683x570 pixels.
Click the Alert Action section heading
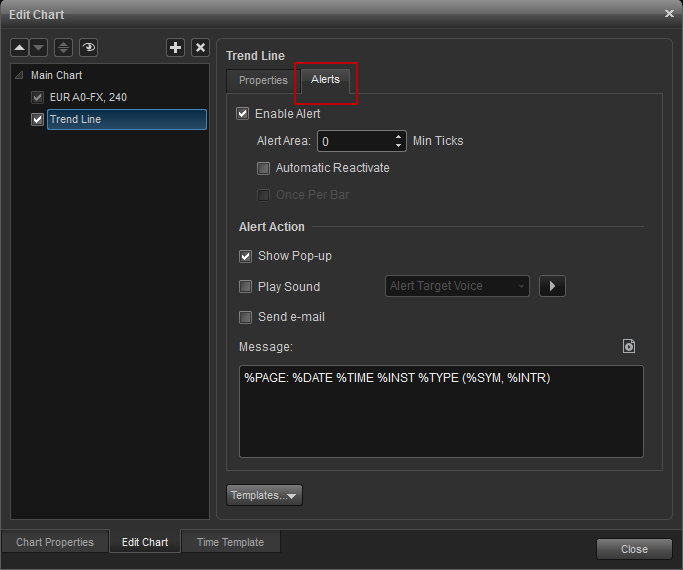click(x=272, y=227)
